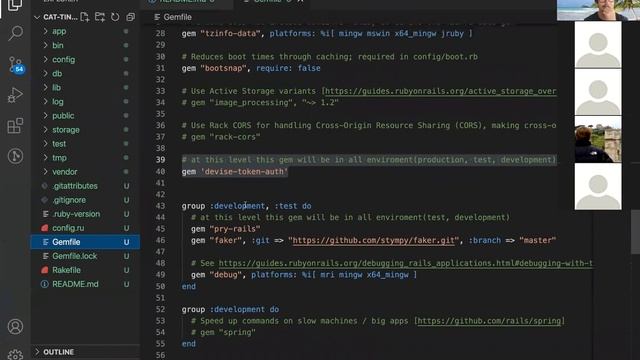640x360 pixels.
Task: Click line number 39 in the gutter
Action: (x=160, y=160)
